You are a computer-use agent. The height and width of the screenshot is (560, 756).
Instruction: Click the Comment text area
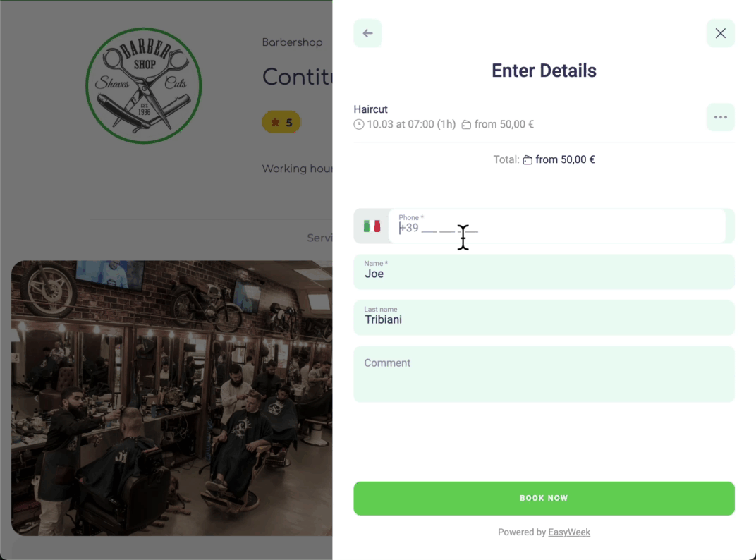click(x=544, y=375)
